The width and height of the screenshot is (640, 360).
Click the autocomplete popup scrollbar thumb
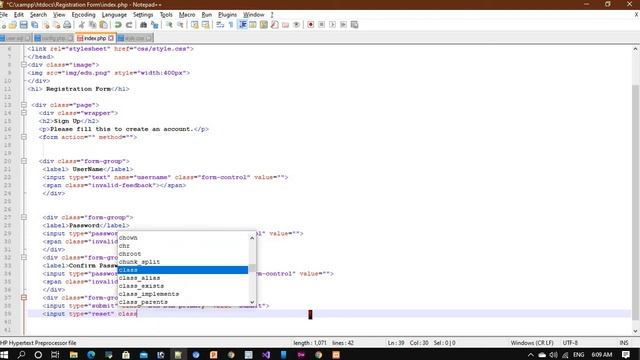coord(252,268)
